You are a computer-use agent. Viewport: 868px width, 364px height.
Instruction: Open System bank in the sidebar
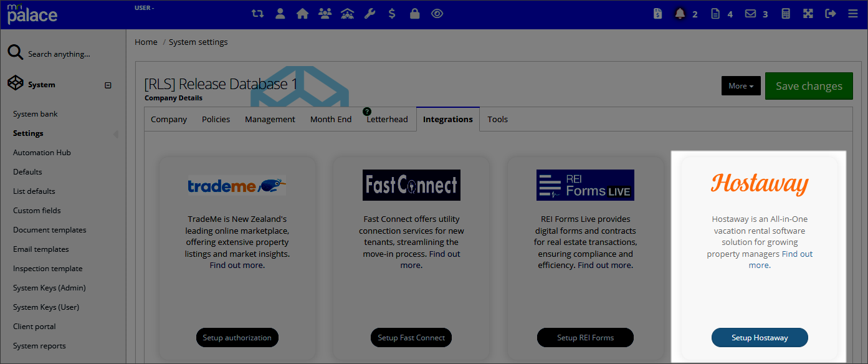[x=36, y=114]
